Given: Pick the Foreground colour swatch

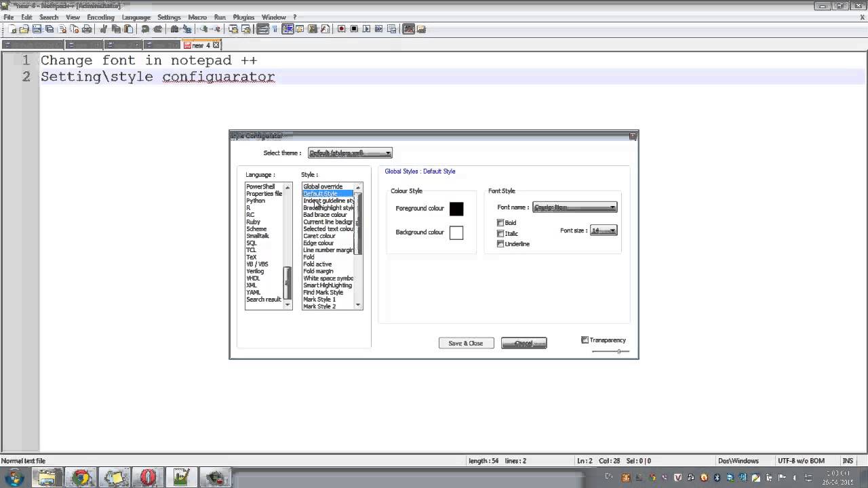Looking at the screenshot, I should tap(456, 209).
